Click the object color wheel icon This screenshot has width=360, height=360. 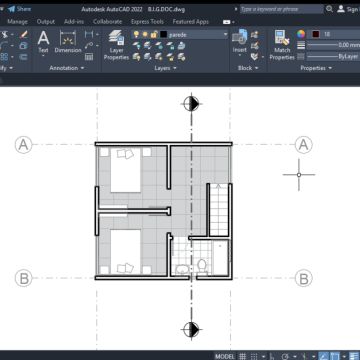pos(301,34)
